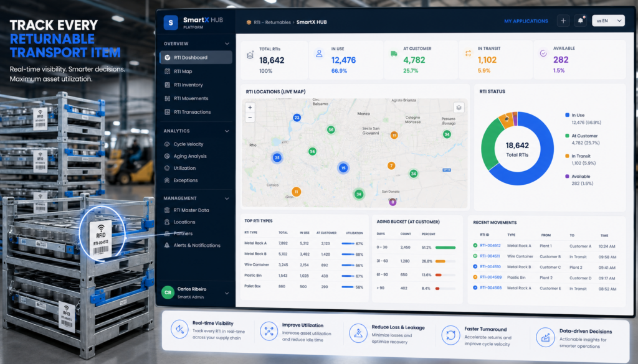Open the notifications bell icon
The width and height of the screenshot is (638, 364).
pyautogui.click(x=580, y=21)
